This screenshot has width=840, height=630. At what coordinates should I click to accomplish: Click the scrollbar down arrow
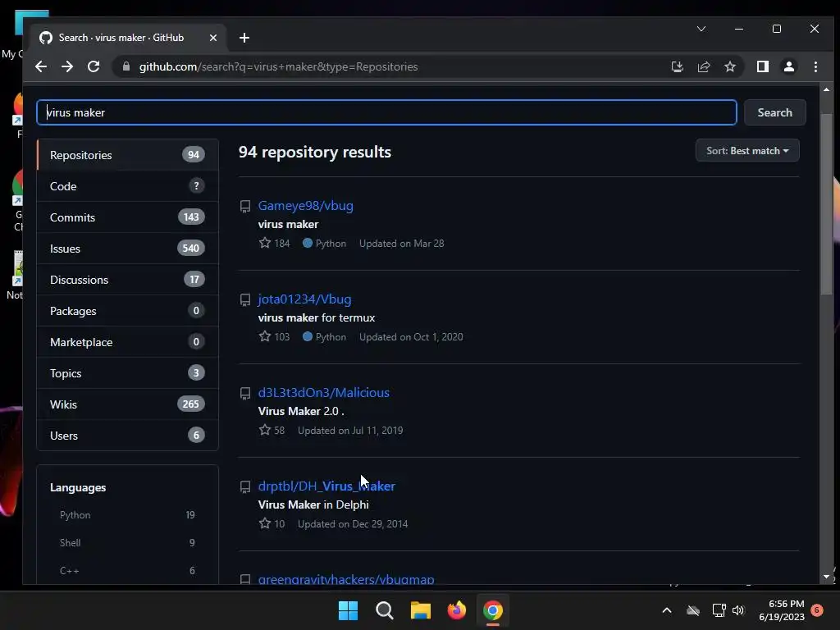826,577
